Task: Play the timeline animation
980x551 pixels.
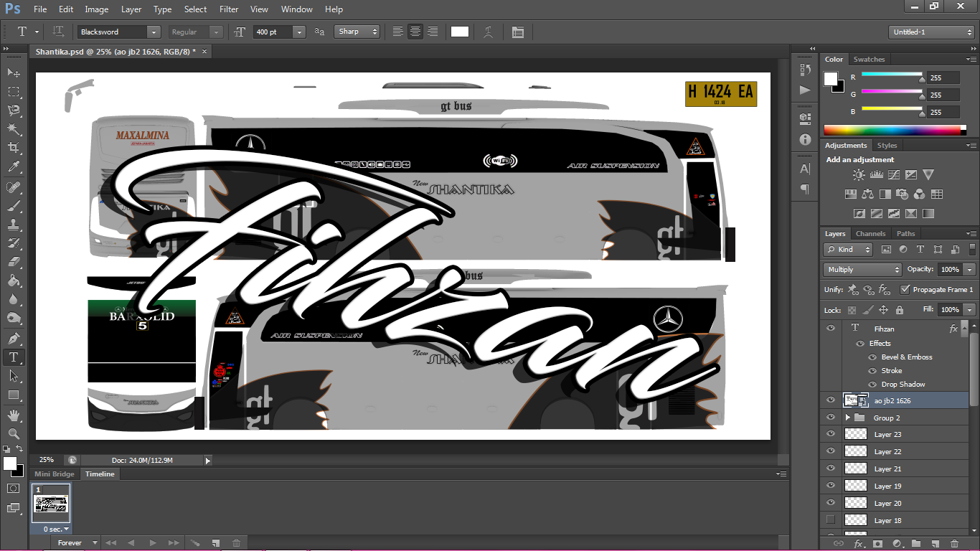Action: (153, 543)
